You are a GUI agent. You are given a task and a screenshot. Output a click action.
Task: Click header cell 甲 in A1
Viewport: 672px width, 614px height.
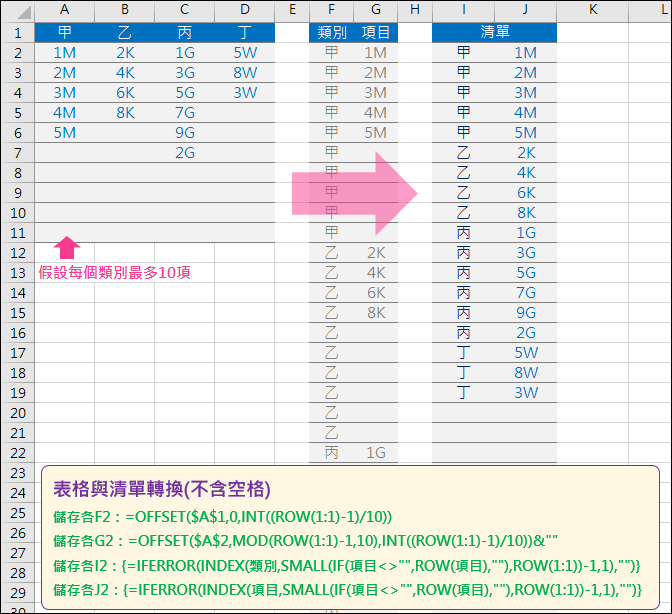click(64, 33)
